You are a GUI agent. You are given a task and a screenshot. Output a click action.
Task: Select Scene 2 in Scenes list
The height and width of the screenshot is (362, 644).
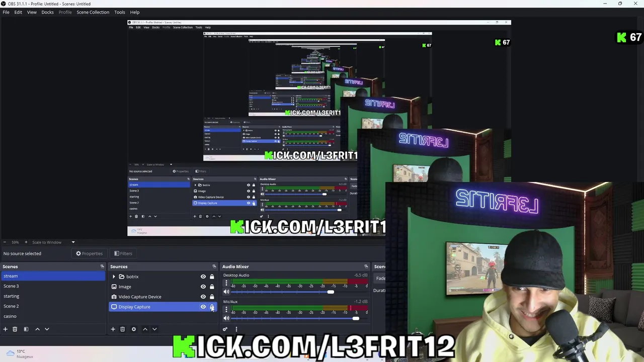click(x=53, y=306)
